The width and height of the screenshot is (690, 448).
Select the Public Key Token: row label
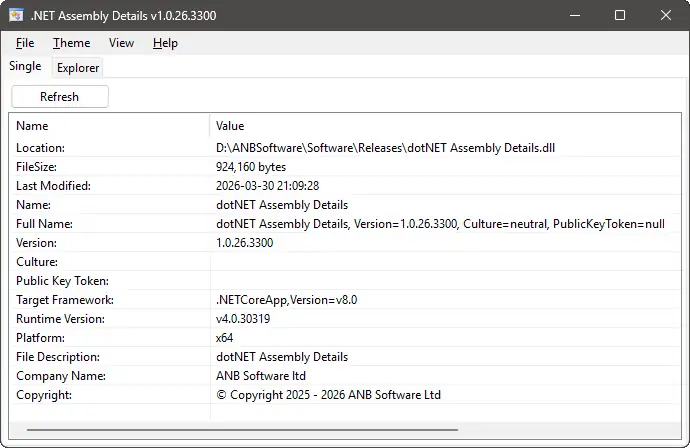click(x=62, y=281)
